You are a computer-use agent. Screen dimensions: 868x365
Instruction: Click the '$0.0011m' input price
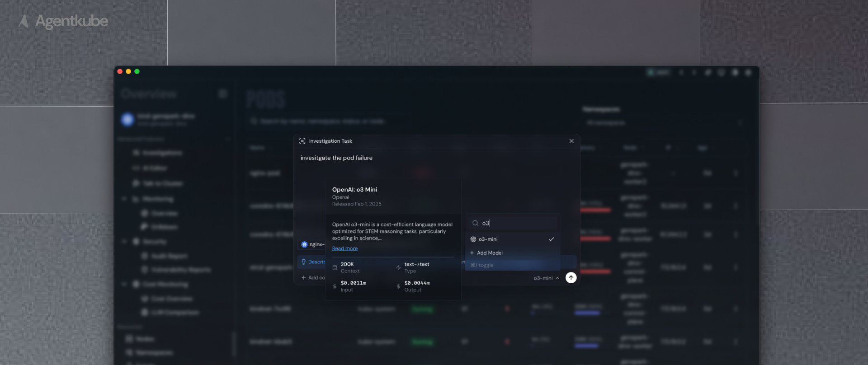(x=354, y=283)
